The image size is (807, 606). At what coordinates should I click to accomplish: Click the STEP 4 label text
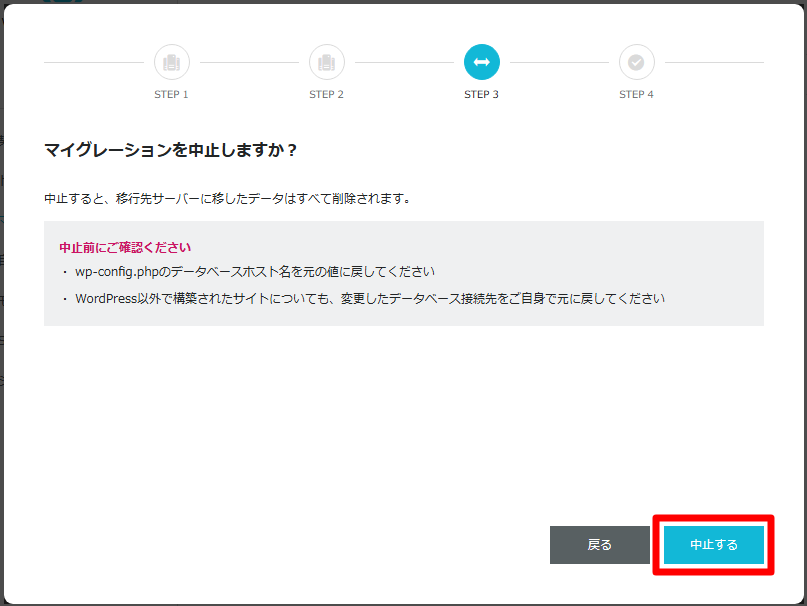tap(637, 93)
